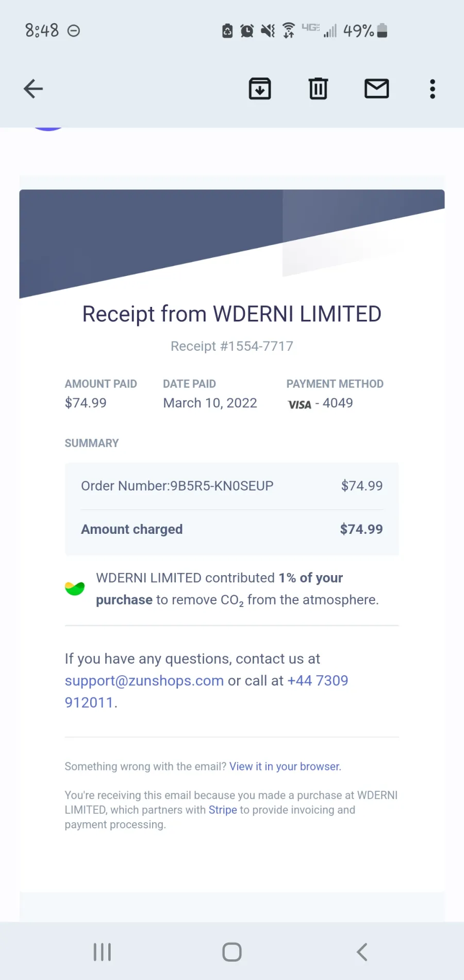
Task: Follow the Stripe link in footer
Action: [223, 810]
